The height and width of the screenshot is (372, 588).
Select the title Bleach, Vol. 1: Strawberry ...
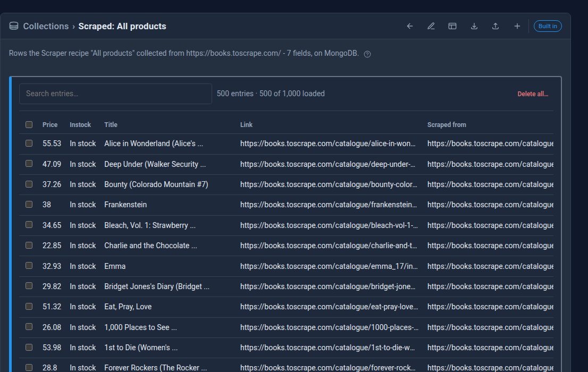tap(150, 225)
